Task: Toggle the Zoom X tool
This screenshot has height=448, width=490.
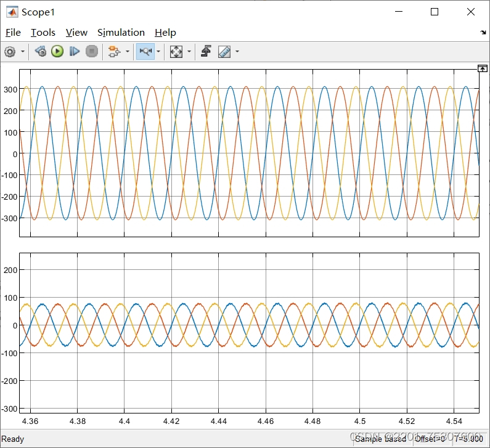Action: 145,52
